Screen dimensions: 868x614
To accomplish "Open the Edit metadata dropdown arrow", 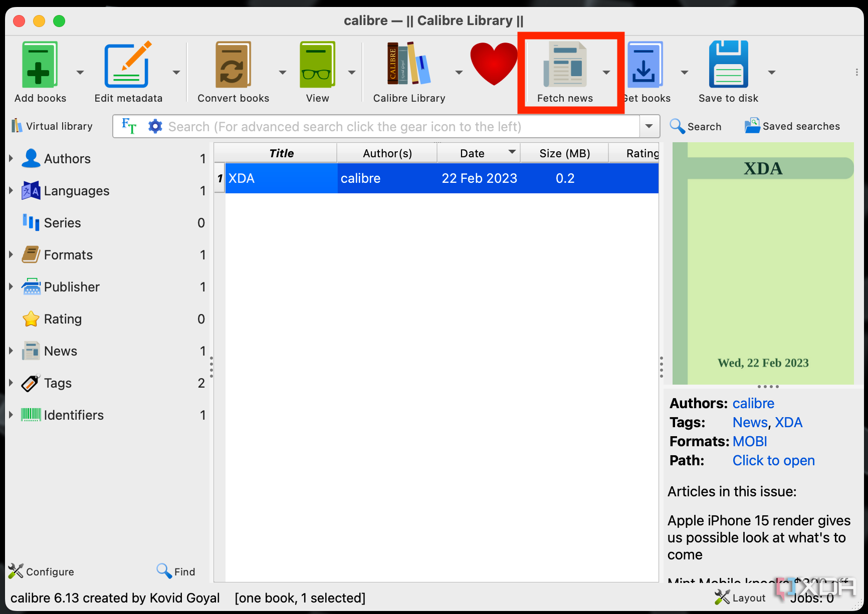I will pyautogui.click(x=176, y=73).
